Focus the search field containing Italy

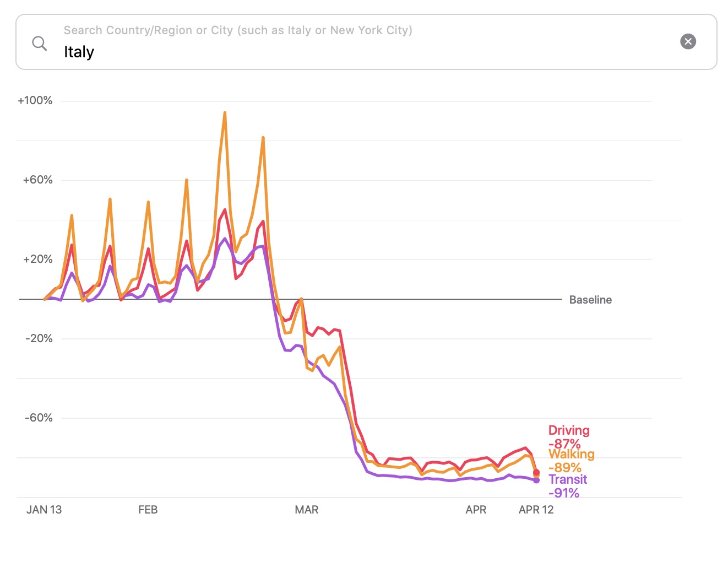click(363, 51)
